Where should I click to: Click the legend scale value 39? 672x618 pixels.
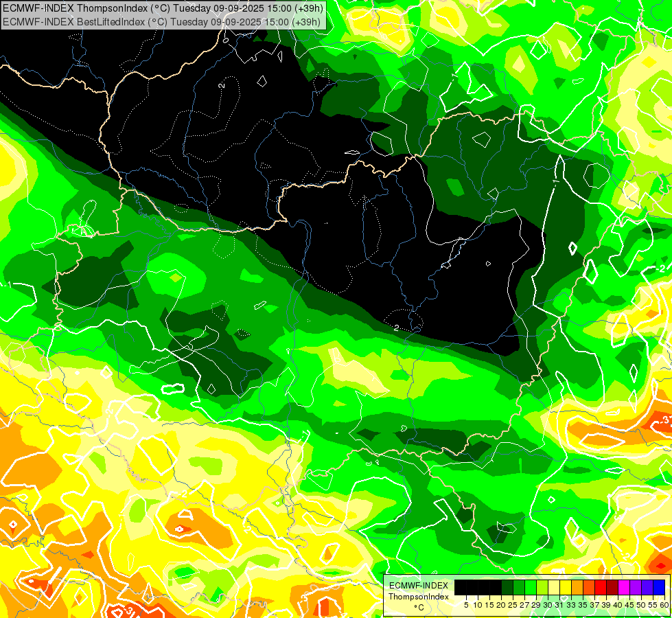point(606,605)
